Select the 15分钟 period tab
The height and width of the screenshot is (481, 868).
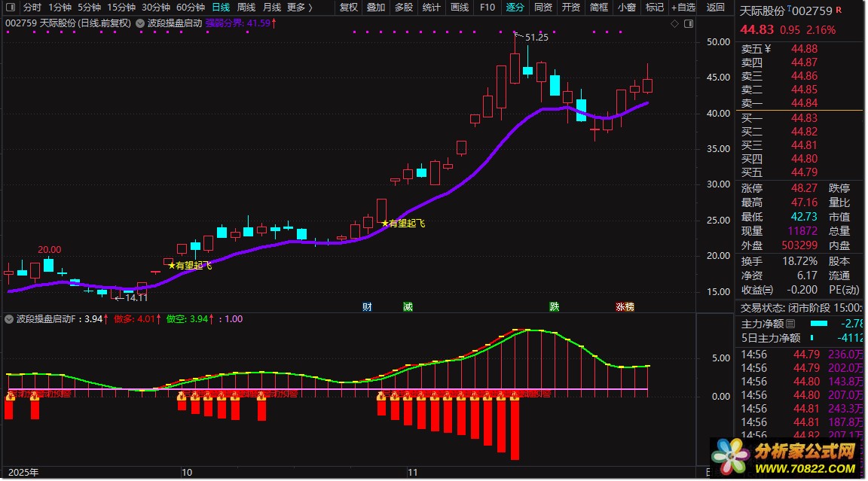point(121,8)
